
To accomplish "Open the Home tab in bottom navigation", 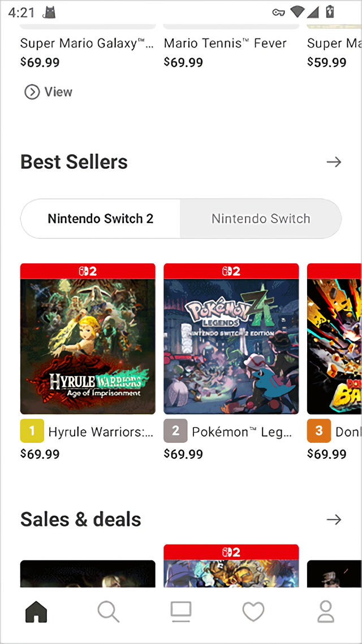I will 36,612.
